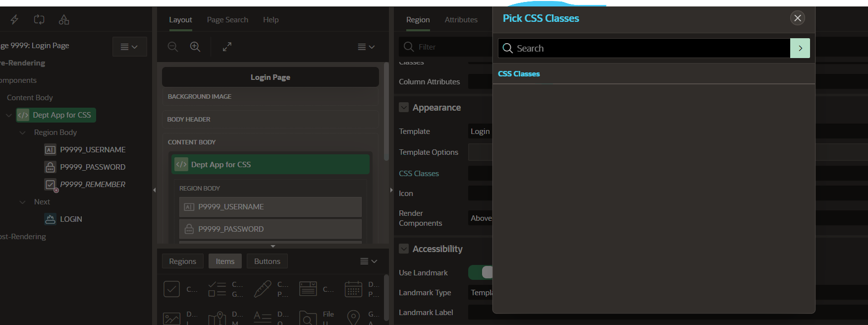The image size is (868, 325).
Task: Open the gallery options menu beside Buttons
Action: pyautogui.click(x=368, y=261)
